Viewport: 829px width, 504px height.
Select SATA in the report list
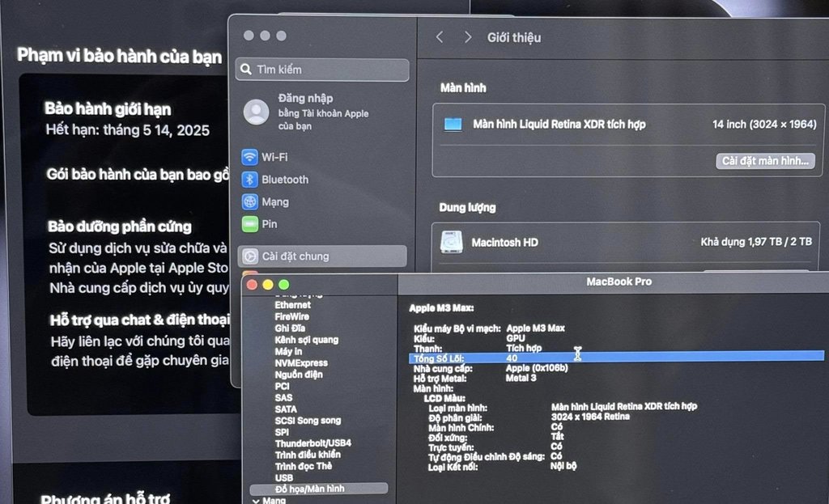pyautogui.click(x=286, y=409)
